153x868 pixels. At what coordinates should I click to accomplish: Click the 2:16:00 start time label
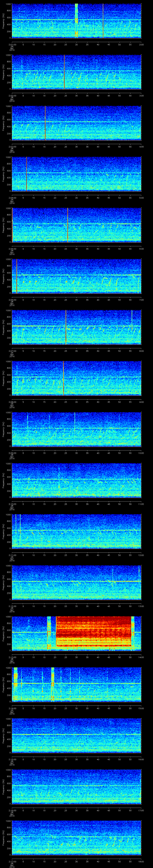point(12,810)
